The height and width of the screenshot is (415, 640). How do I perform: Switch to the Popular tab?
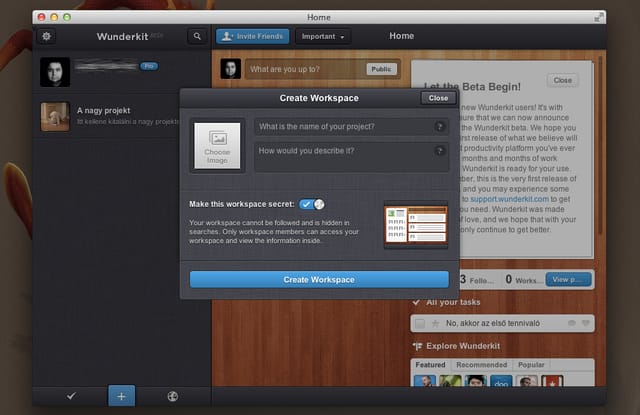(531, 365)
